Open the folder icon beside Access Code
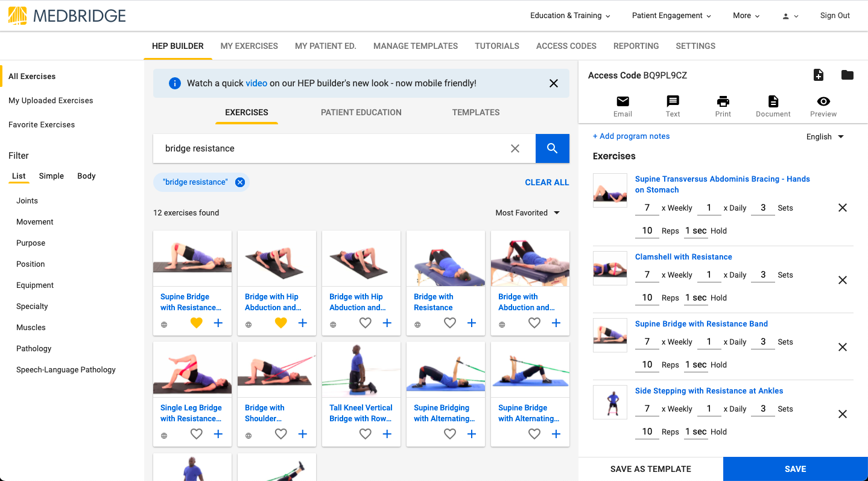 click(847, 75)
